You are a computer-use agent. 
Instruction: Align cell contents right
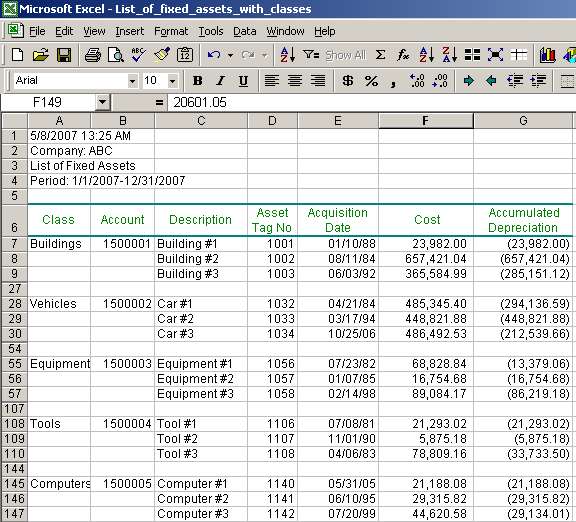(x=318, y=80)
